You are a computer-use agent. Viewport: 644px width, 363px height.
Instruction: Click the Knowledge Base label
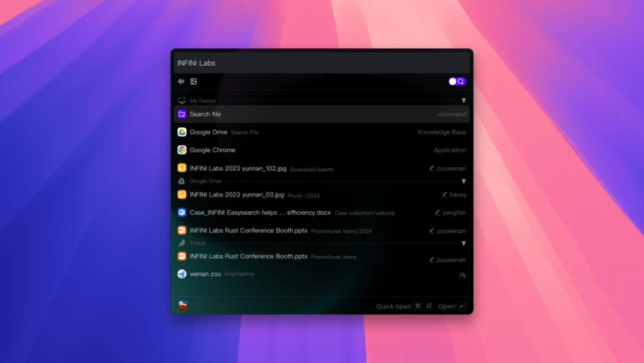[x=442, y=132]
